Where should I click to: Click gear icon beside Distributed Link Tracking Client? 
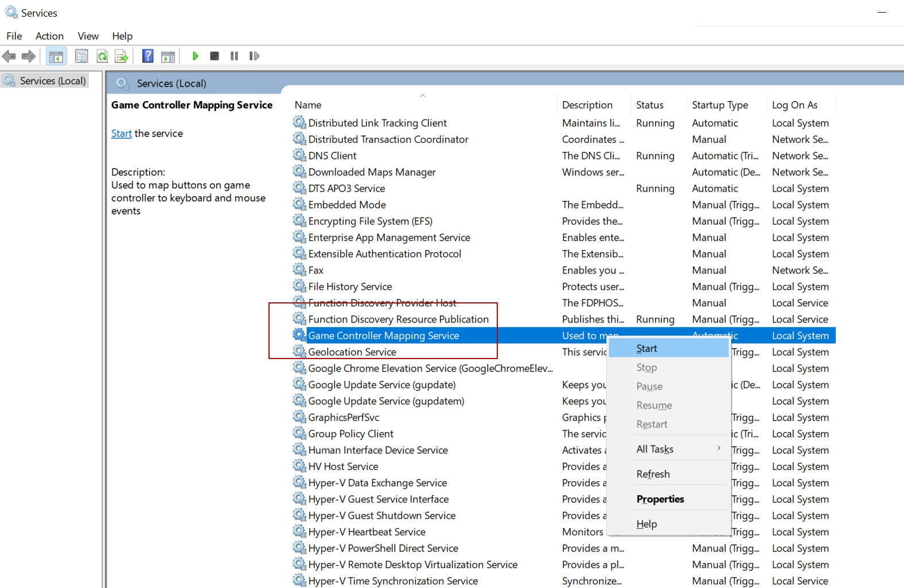(299, 122)
